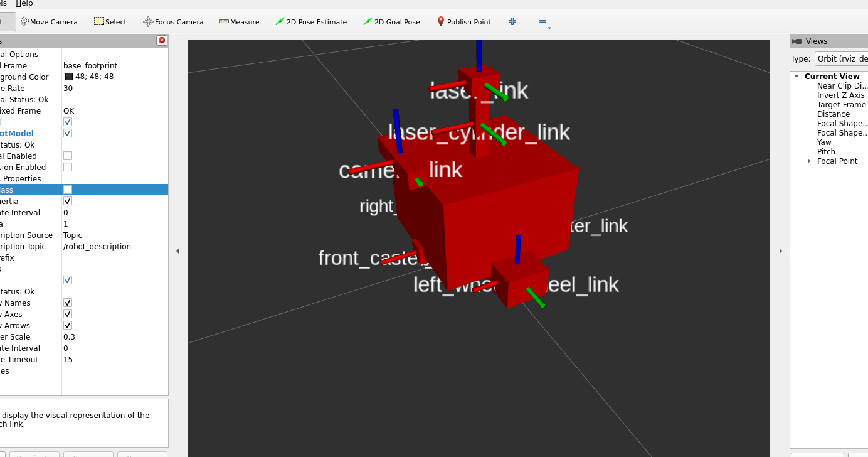Click the Background Color swatch
868x457 pixels.
point(69,77)
